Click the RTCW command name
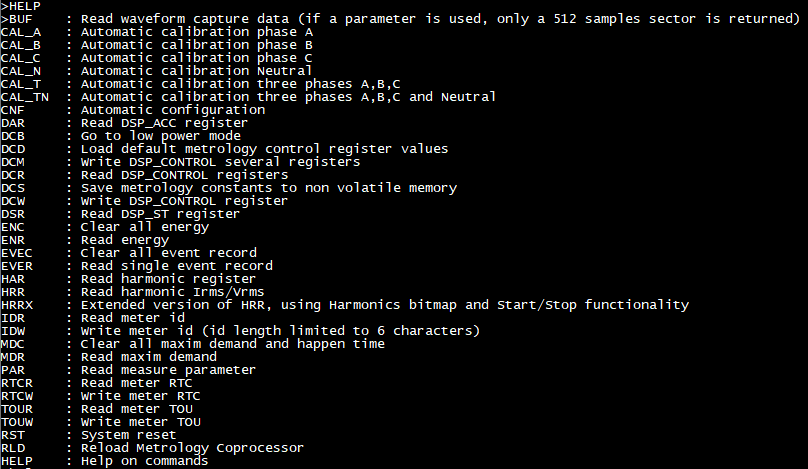 pos(17,396)
